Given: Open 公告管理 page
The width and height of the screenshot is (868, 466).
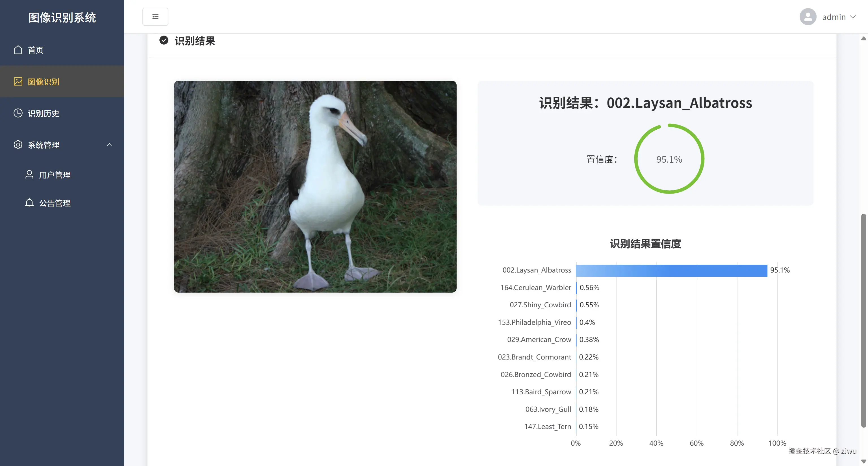Looking at the screenshot, I should point(55,203).
